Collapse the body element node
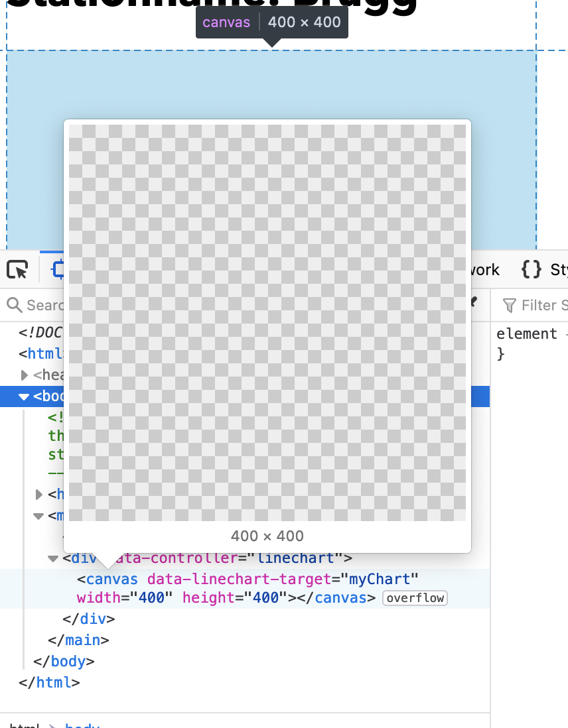 [24, 396]
